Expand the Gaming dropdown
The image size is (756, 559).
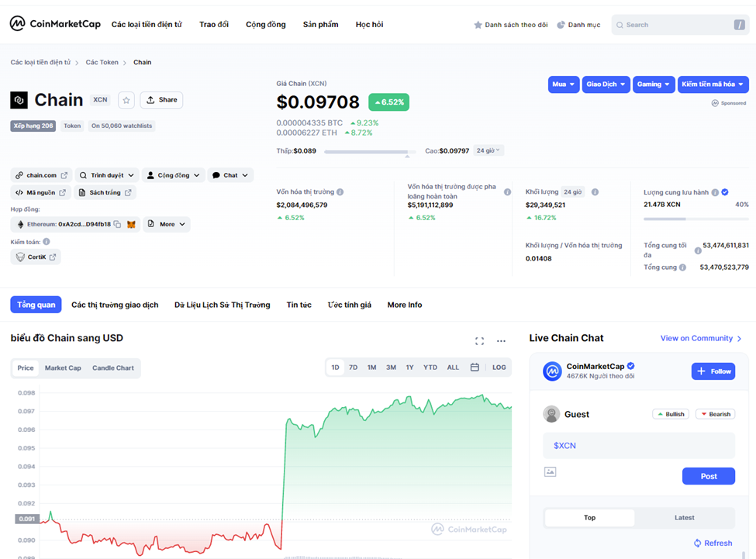[x=654, y=85]
